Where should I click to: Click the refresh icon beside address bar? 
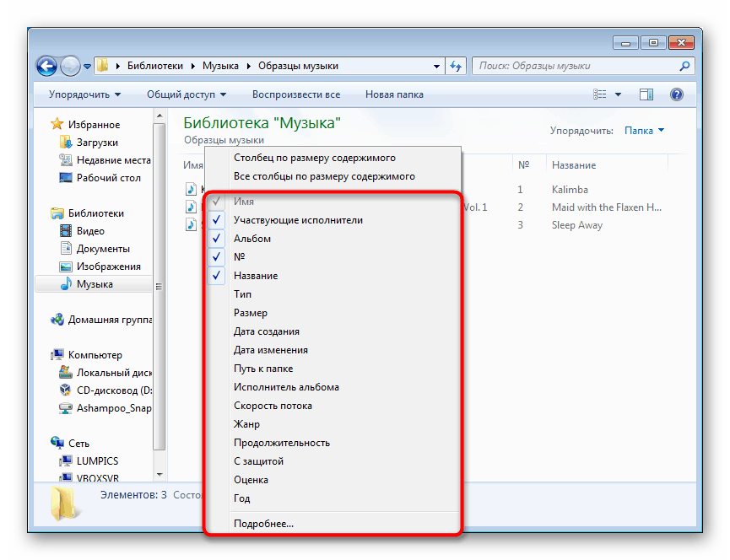[455, 66]
